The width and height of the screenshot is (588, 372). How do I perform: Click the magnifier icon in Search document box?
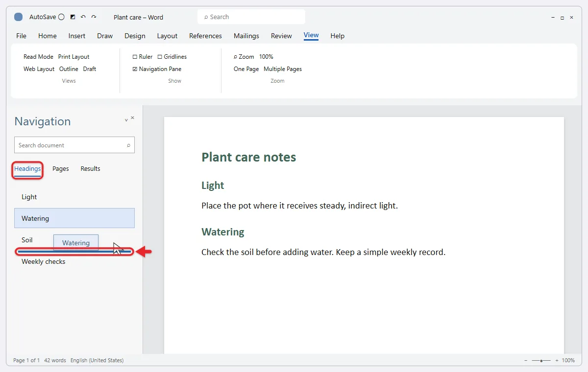tap(129, 145)
